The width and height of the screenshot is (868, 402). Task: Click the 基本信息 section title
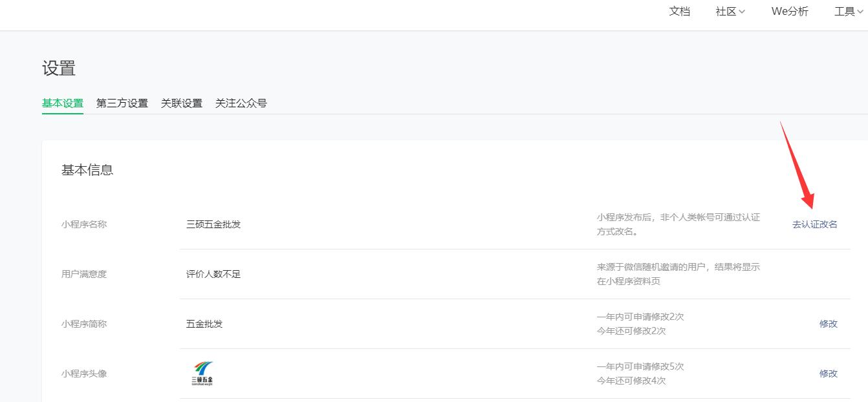87,170
